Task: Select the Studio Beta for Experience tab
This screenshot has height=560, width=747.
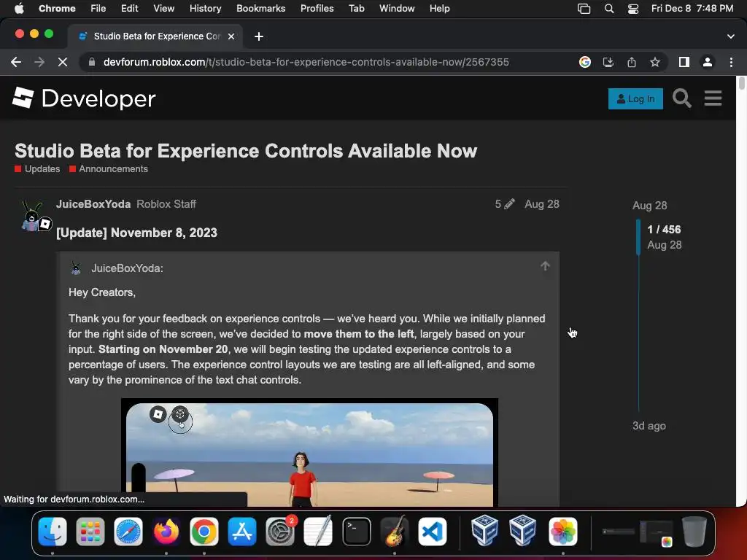Action: pos(155,36)
